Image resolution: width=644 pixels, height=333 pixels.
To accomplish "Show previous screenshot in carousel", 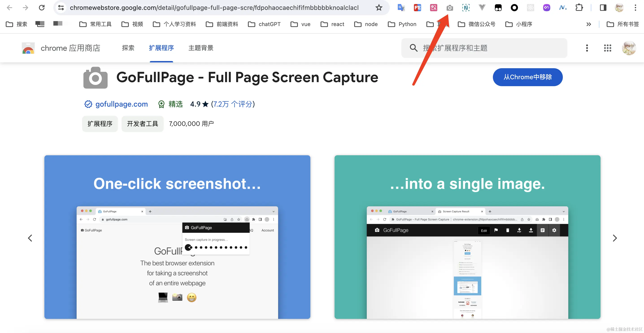I will [x=30, y=238].
